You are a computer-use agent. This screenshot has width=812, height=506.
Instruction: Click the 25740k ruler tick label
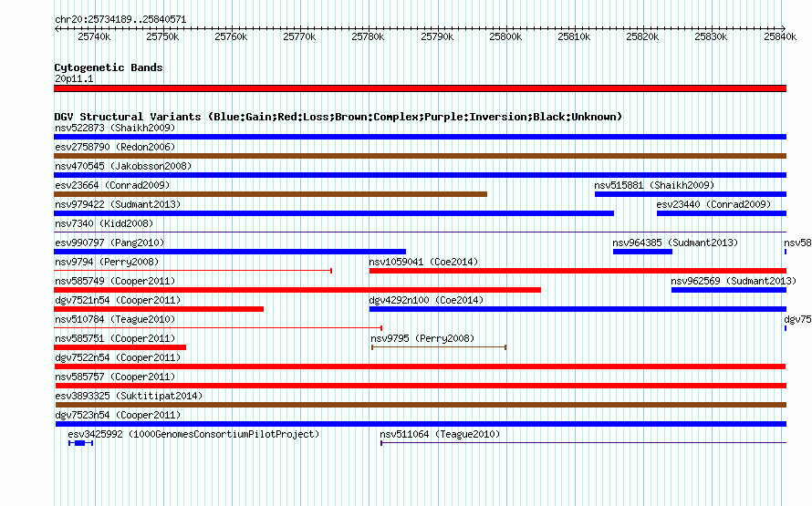pos(94,36)
